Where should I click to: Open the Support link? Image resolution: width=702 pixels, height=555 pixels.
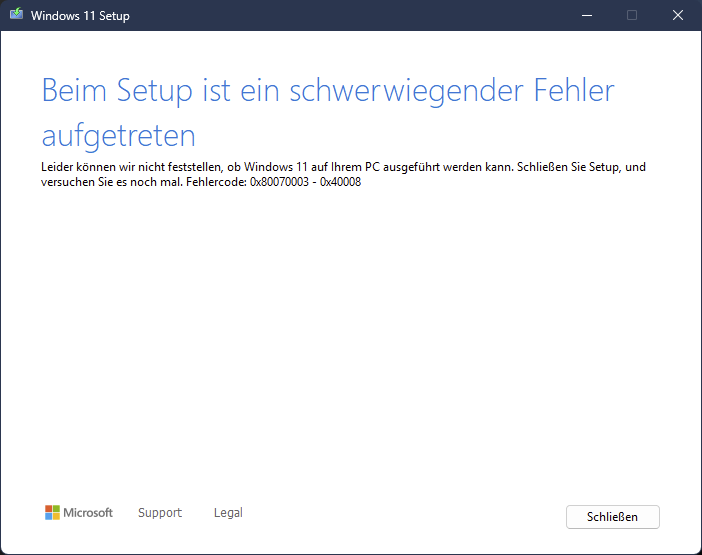tap(160, 512)
